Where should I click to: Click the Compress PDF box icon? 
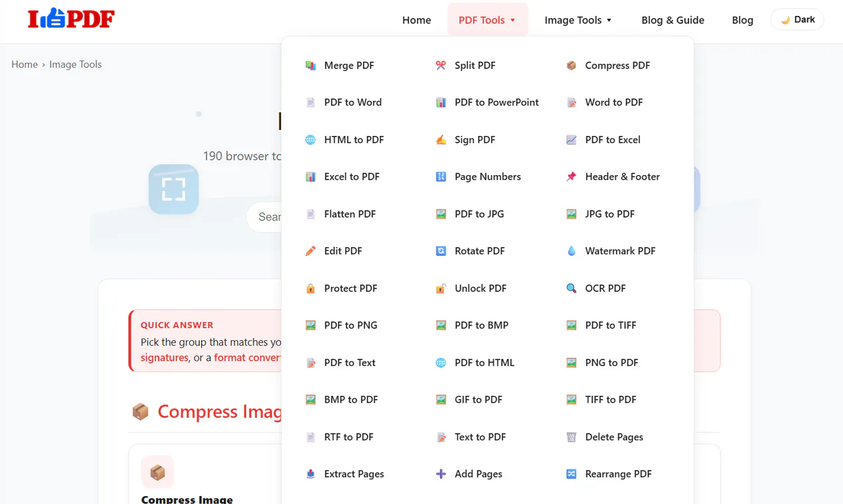572,66
